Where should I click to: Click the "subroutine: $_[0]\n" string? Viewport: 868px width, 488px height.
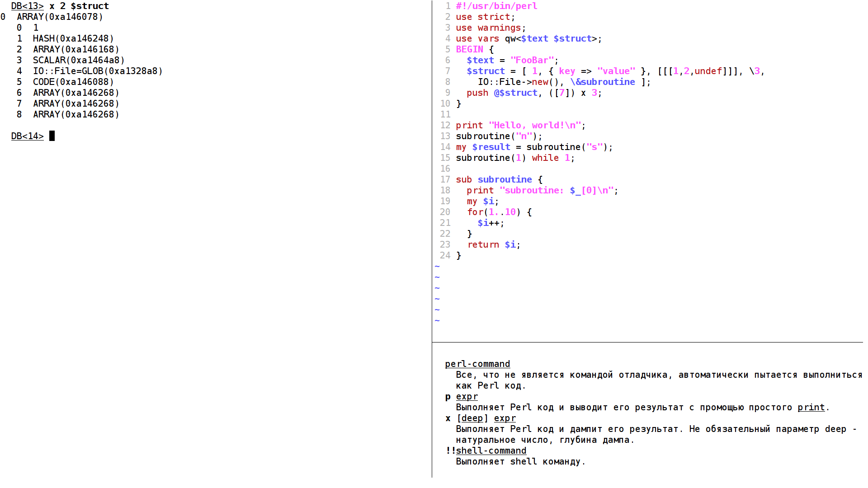pyautogui.click(x=556, y=190)
